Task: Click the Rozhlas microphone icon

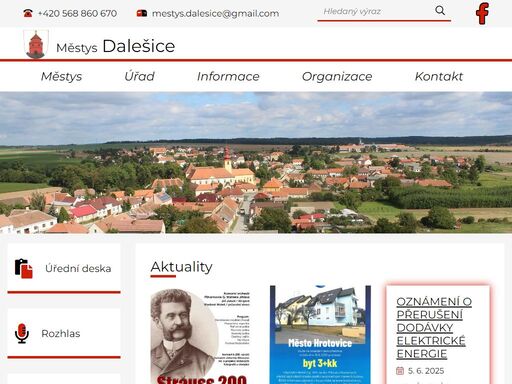Action: click(22, 333)
